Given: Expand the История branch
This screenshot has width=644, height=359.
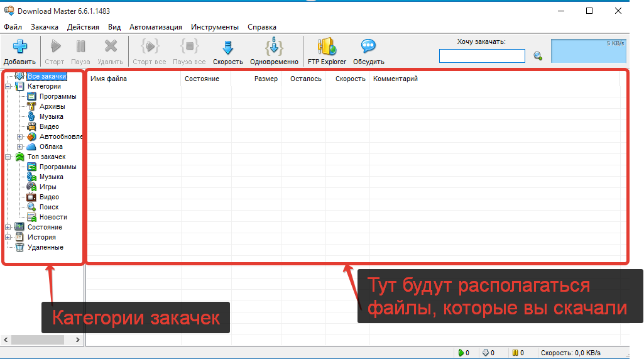Looking at the screenshot, I should [x=8, y=237].
